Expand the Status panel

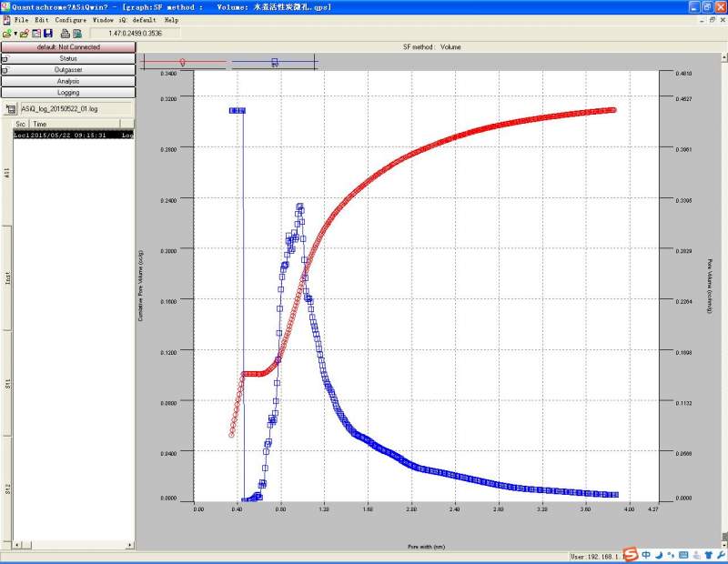68,58
